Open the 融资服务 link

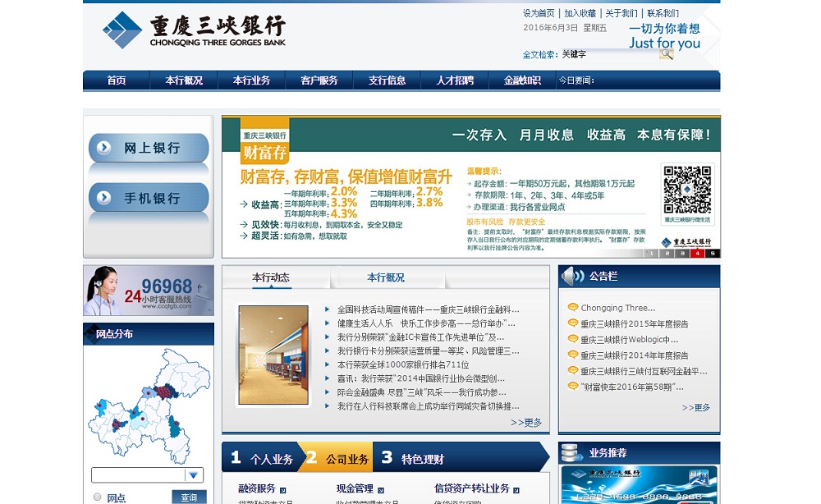coord(256,488)
